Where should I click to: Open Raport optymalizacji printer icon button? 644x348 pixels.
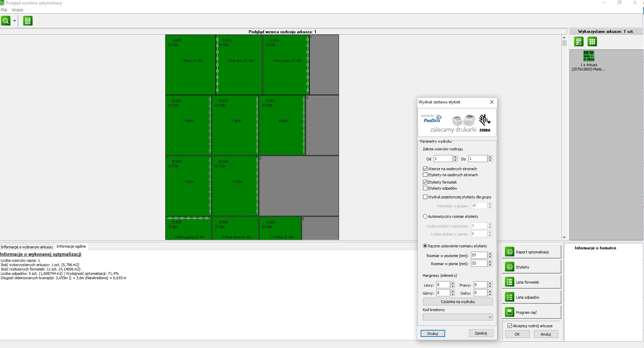tap(510, 252)
